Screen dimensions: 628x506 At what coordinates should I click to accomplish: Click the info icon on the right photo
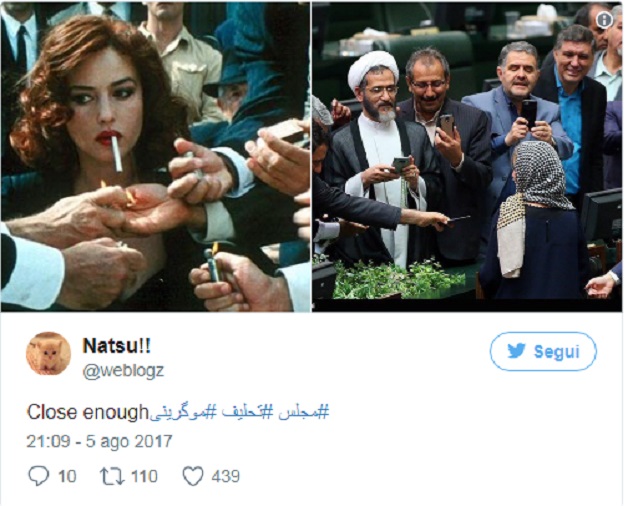click(604, 20)
